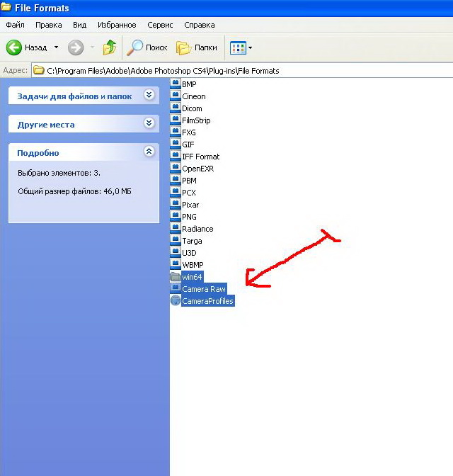
Task: Select the Cineon plug-in file icon
Action: point(176,96)
